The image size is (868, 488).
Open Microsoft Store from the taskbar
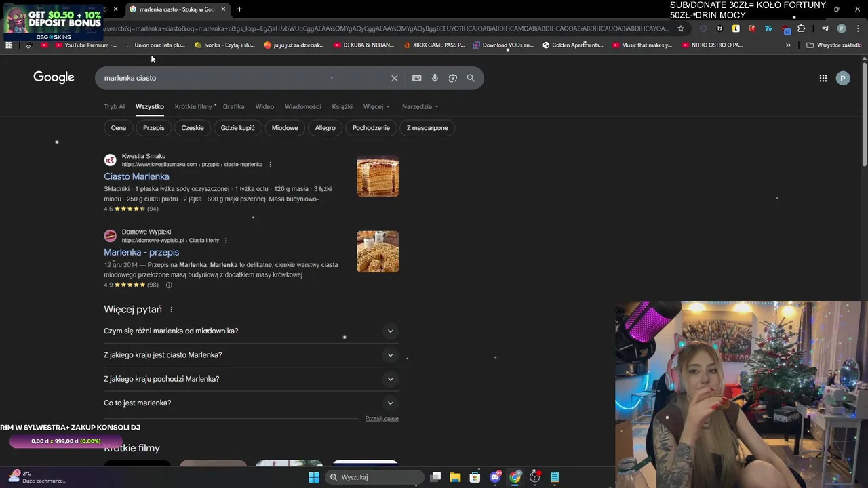475,477
